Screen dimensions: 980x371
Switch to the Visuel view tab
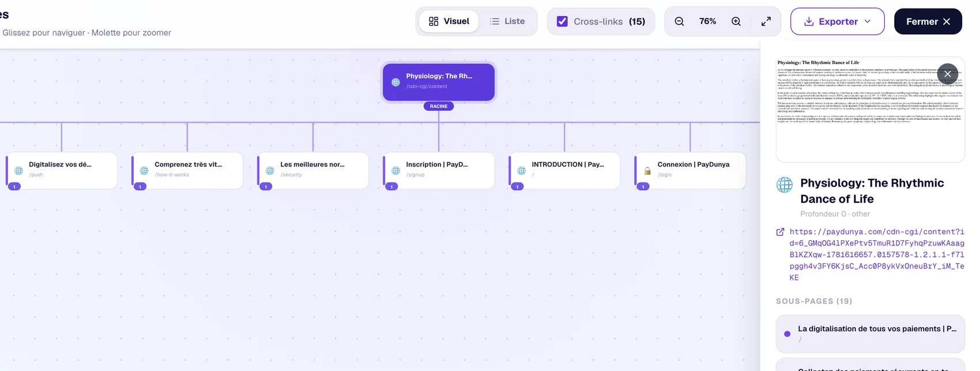click(449, 21)
